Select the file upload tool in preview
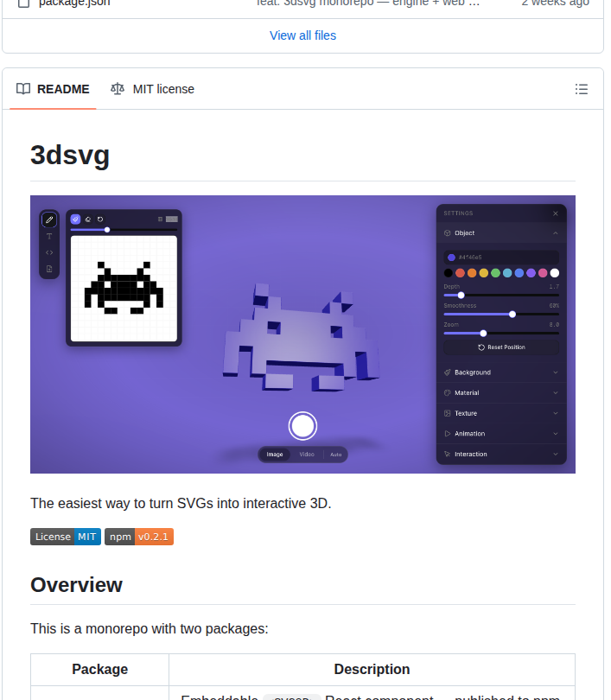The height and width of the screenshot is (700, 611). coord(49,269)
